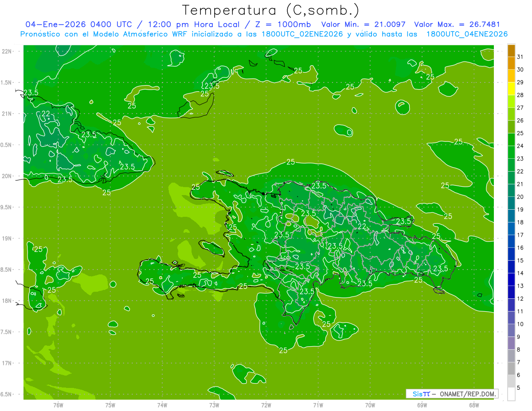Viewport: 532px width, 411px height.
Task: Click the "24" label on the color scale
Action: (520, 146)
